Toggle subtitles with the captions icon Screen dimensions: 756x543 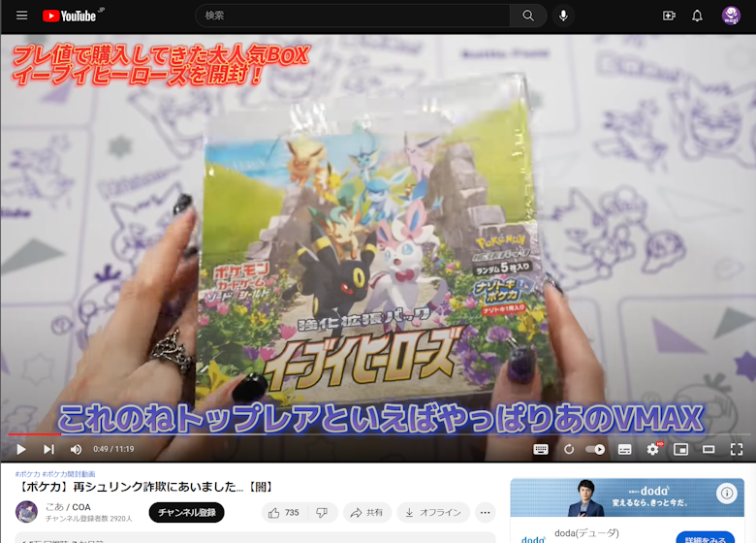point(625,450)
